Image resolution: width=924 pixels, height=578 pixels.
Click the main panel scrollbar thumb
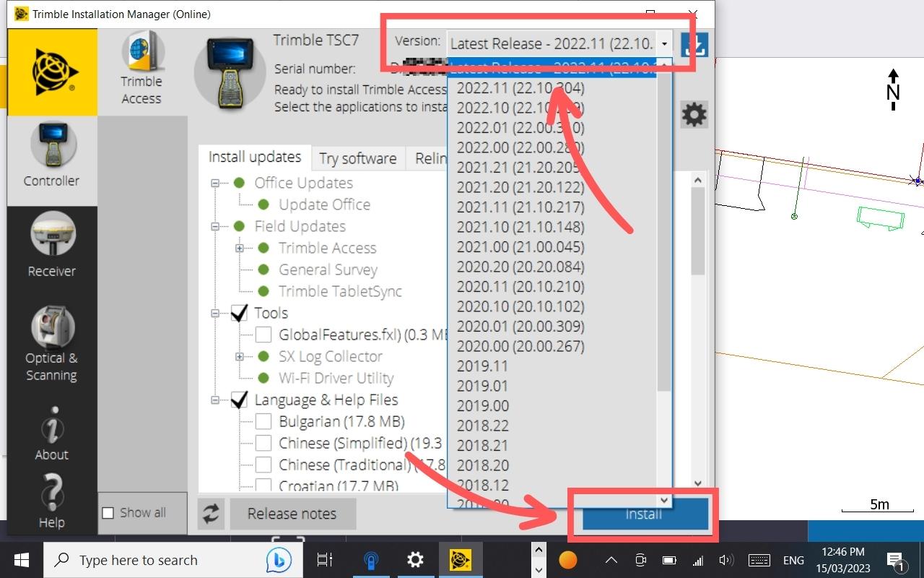click(x=698, y=231)
